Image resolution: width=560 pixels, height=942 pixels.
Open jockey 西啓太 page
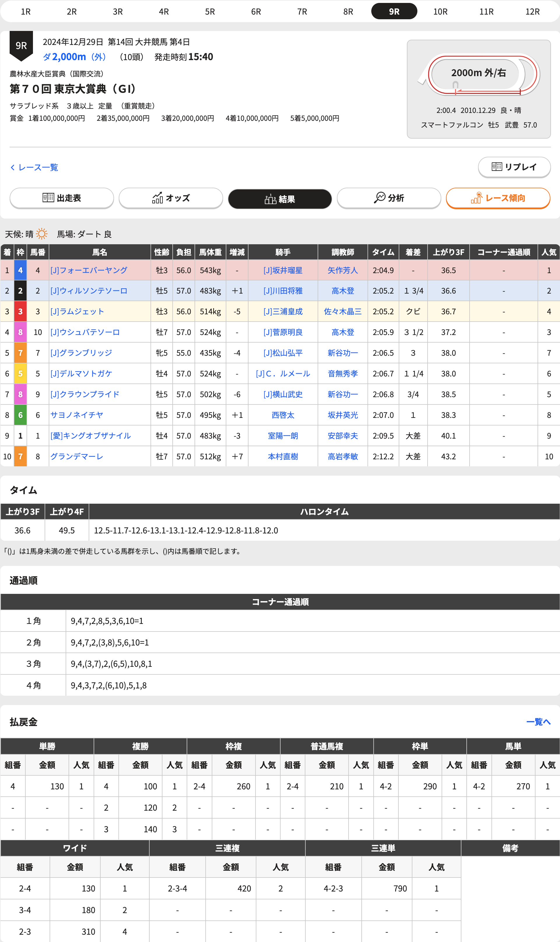click(x=283, y=415)
